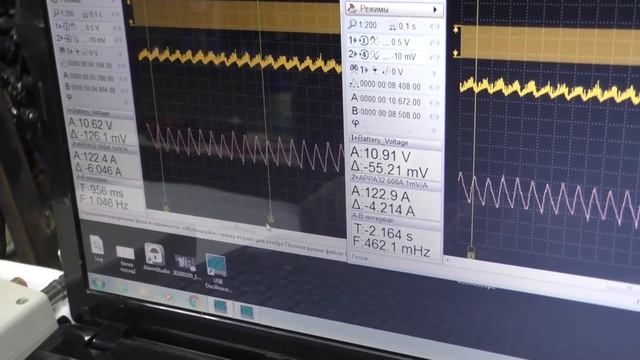Click Δ:-4.214 A readout
Screen dimensions: 640x360
coord(383,208)
